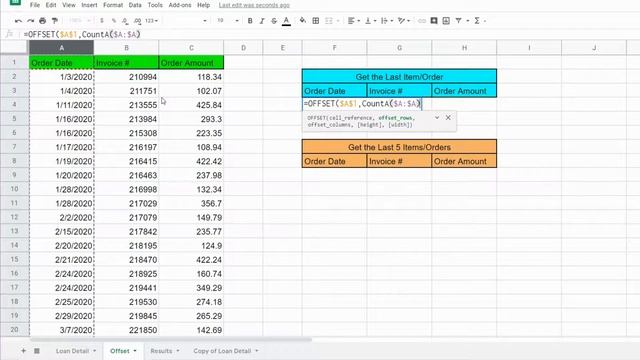640x360 pixels.
Task: Open the All Sheets list icon
Action: pos(37,351)
